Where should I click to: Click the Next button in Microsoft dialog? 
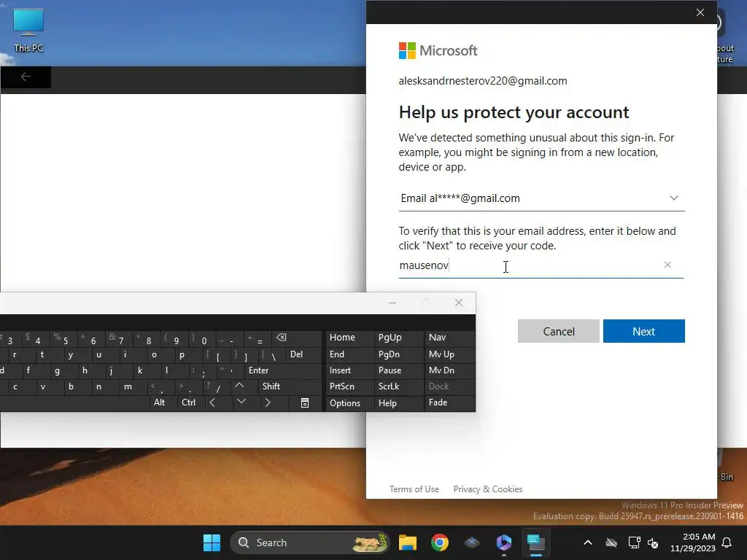click(643, 331)
